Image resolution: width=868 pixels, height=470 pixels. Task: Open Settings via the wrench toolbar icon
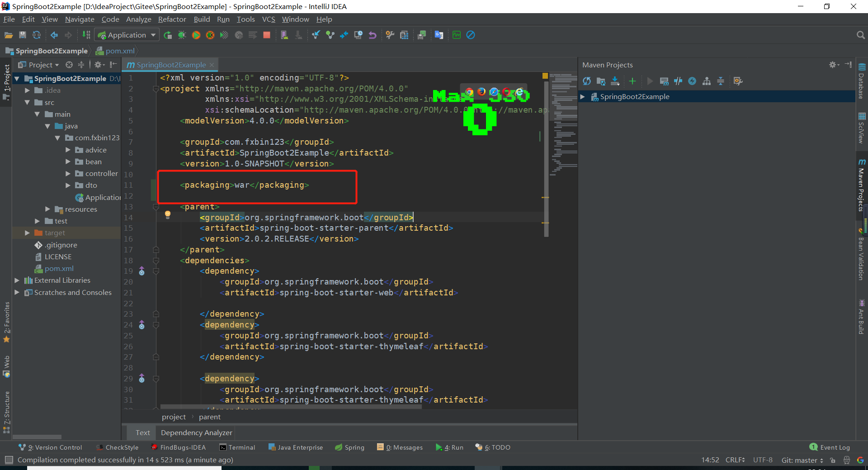[390, 35]
